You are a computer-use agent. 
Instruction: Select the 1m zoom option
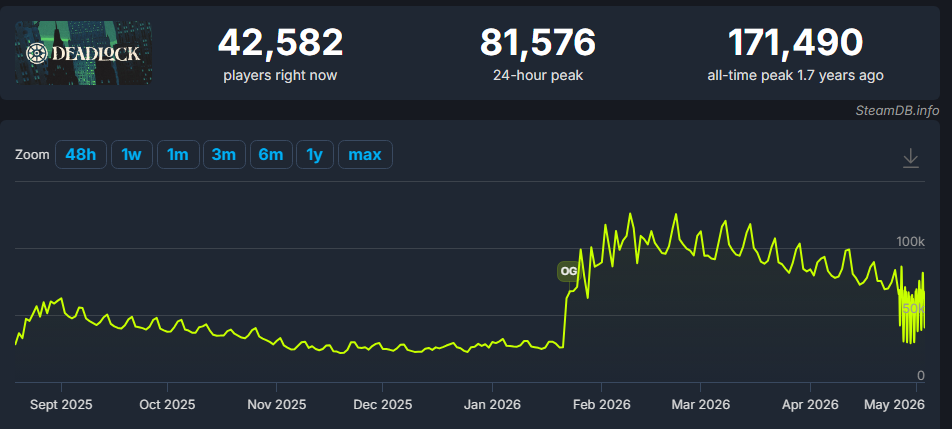coord(177,154)
